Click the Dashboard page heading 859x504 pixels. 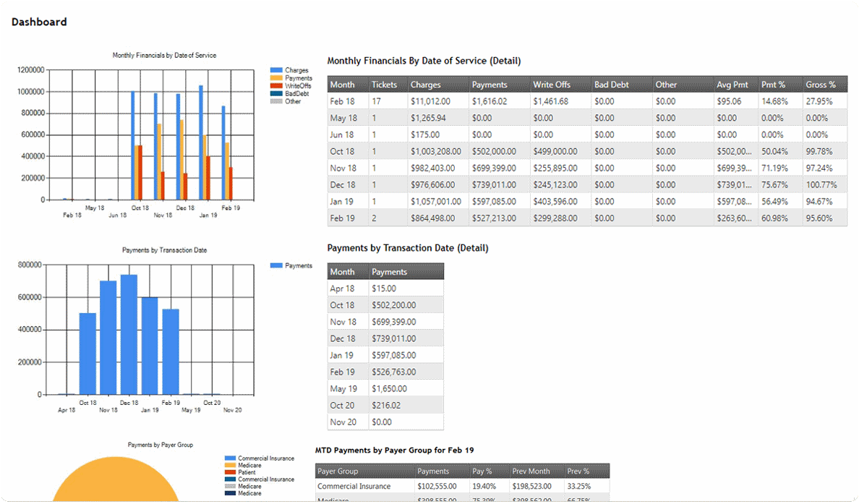39,22
